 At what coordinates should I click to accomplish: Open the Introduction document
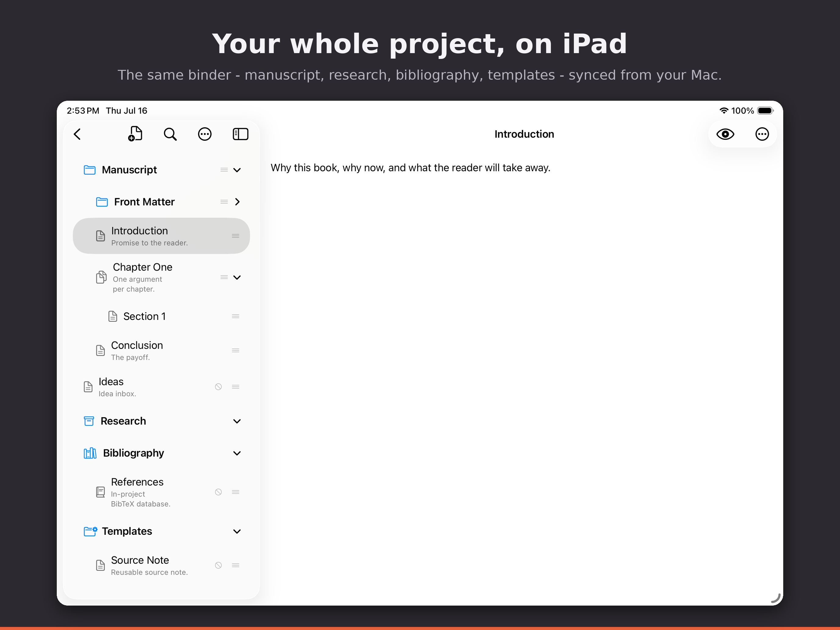[x=161, y=236]
